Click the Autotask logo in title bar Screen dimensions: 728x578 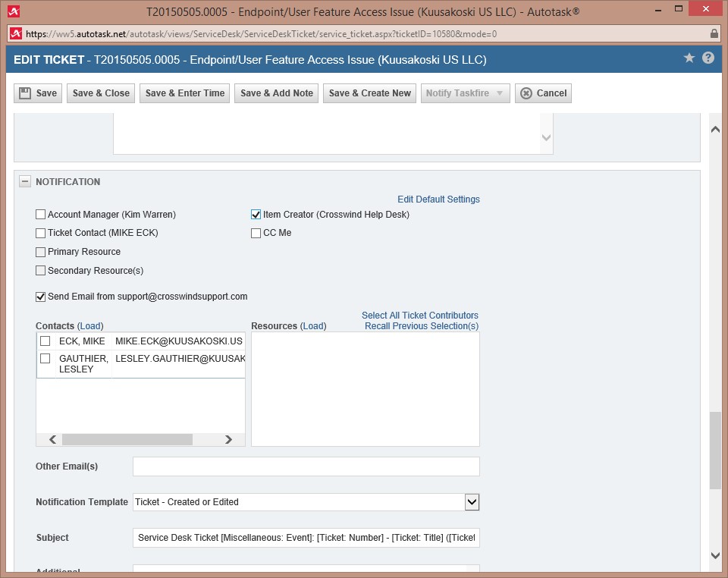coord(14,11)
